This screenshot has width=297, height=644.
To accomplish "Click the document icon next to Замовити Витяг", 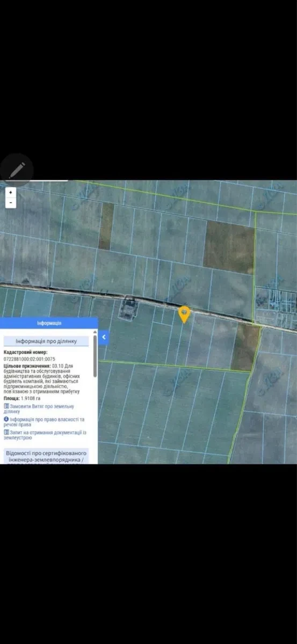I will pyautogui.click(x=6, y=407).
